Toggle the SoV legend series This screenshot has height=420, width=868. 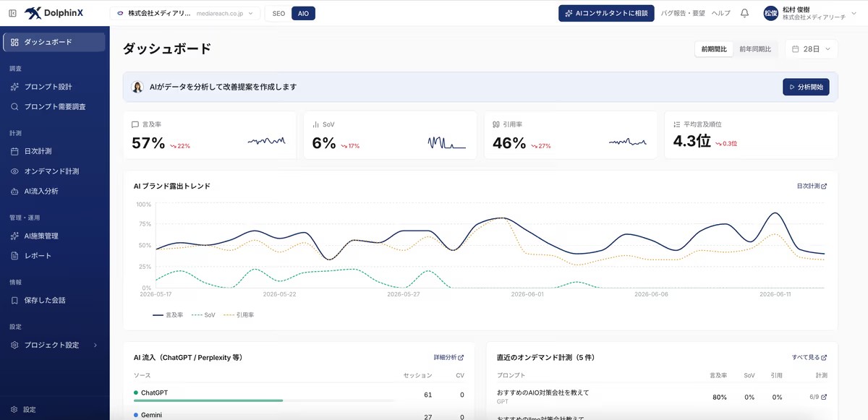203,315
